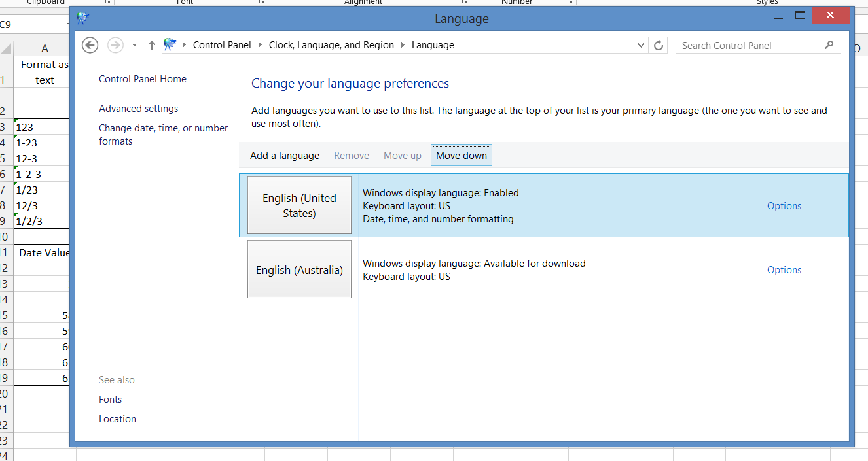Click the magnifier icon in Search Control Panel
The image size is (868, 461).
click(829, 45)
